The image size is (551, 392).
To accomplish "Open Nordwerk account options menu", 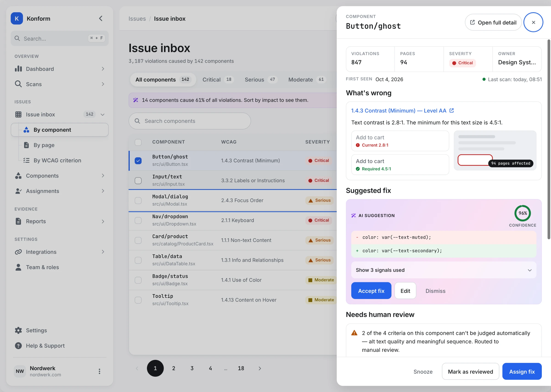I will (99, 371).
